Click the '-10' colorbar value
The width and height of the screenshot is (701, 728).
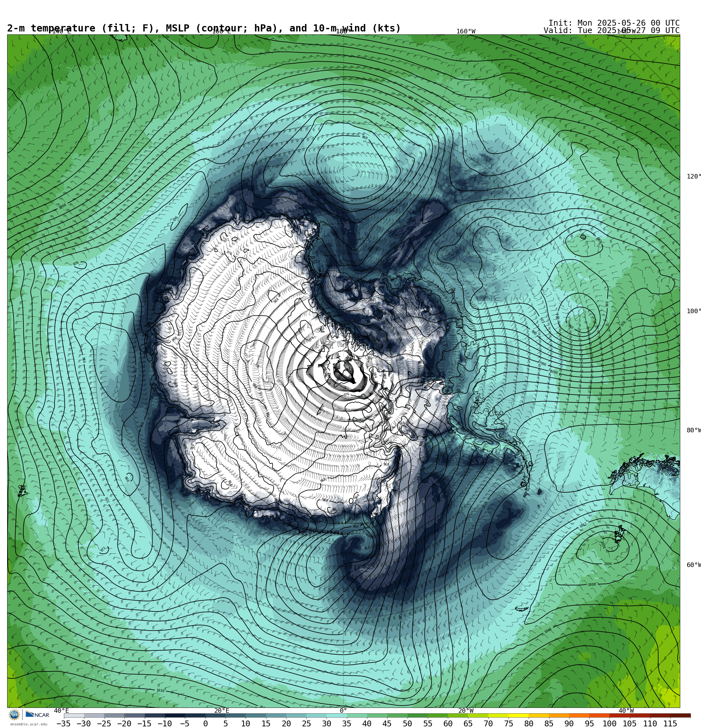pos(164,723)
